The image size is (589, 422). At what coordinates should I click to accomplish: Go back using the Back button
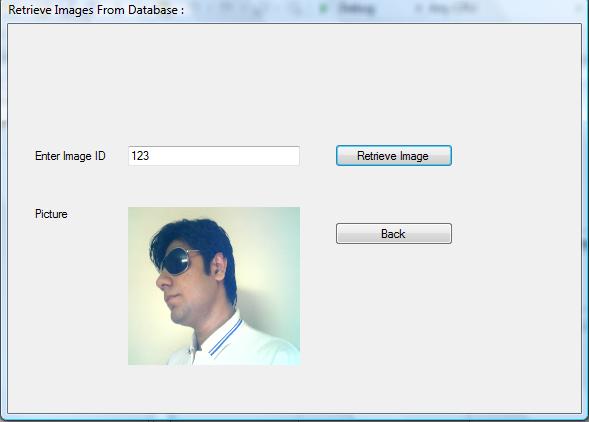(x=394, y=234)
